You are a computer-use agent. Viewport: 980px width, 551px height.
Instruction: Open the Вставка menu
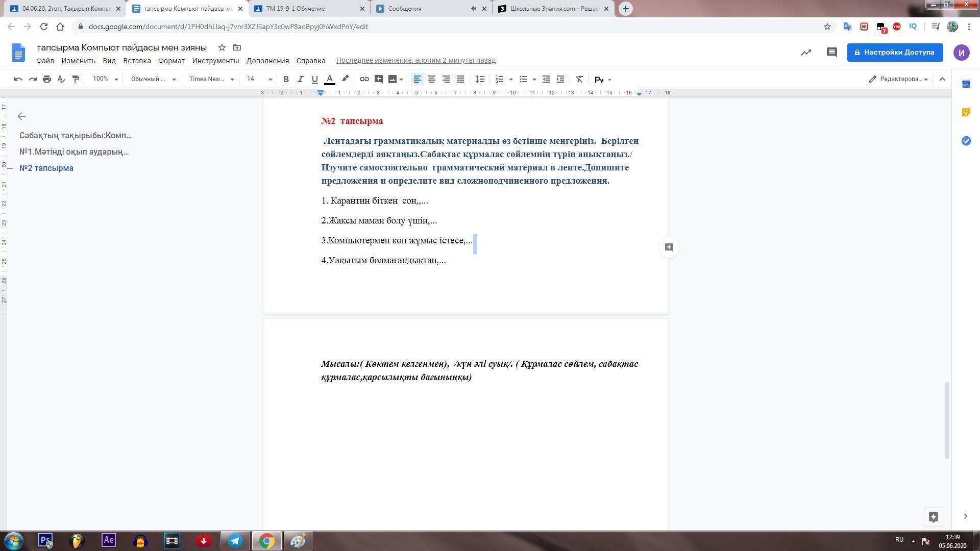[137, 61]
